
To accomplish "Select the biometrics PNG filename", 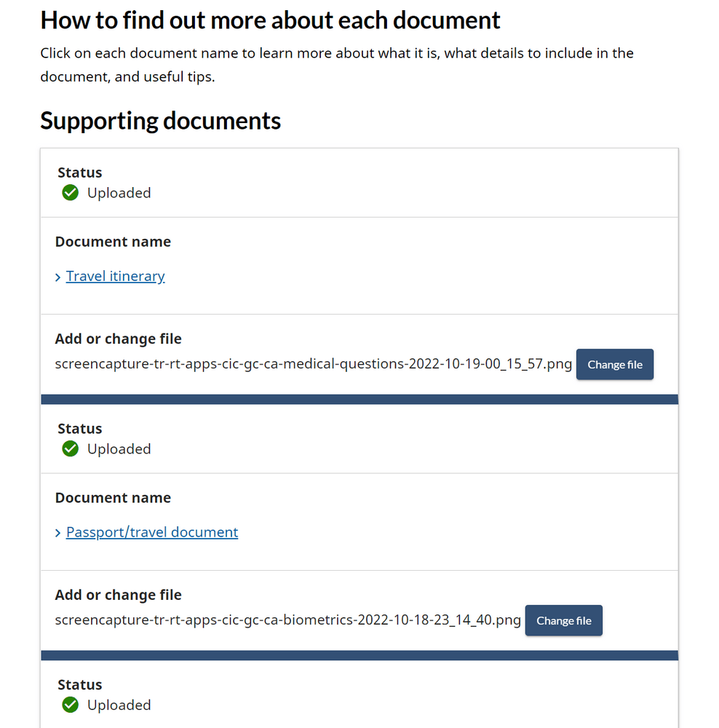I will click(287, 620).
